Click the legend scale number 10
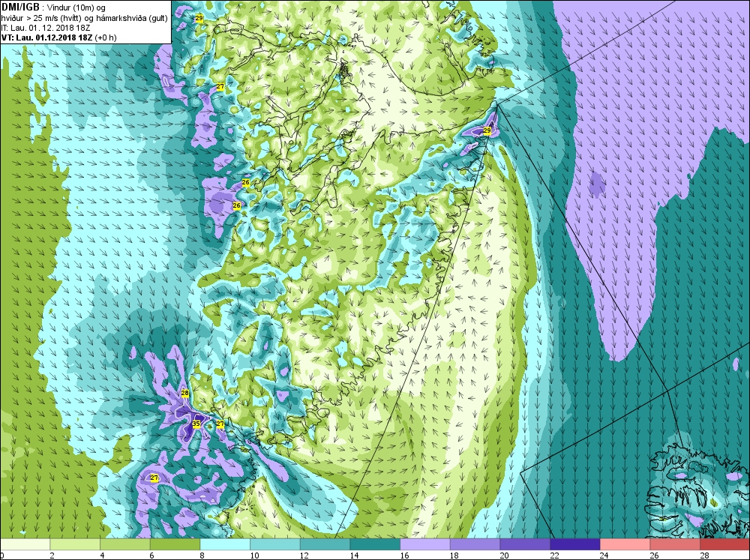The height and width of the screenshot is (560, 750). 254,556
